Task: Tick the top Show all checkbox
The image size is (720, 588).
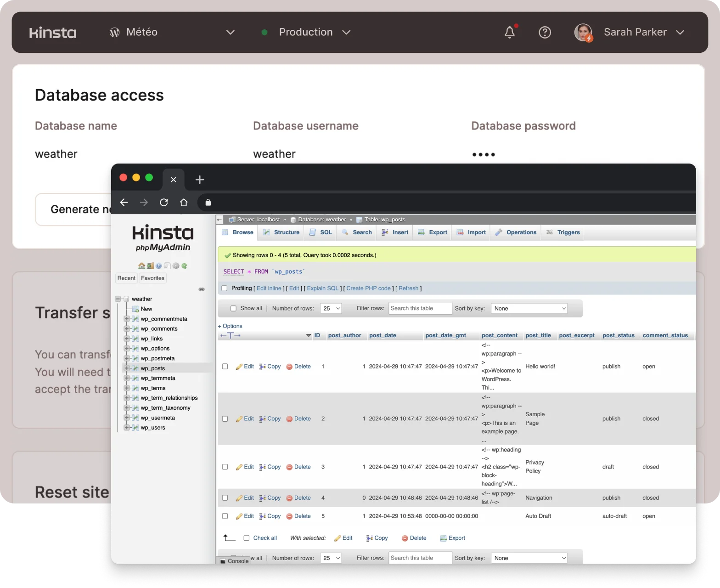Action: click(233, 309)
